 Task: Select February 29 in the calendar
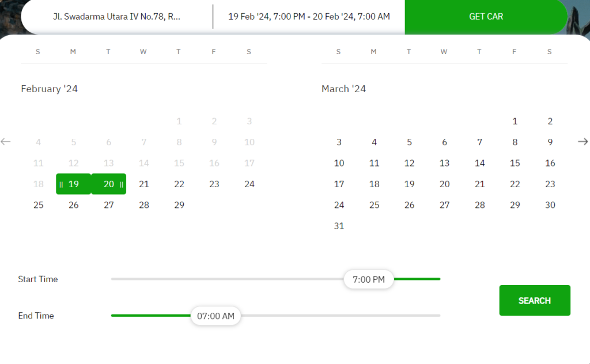[179, 205]
